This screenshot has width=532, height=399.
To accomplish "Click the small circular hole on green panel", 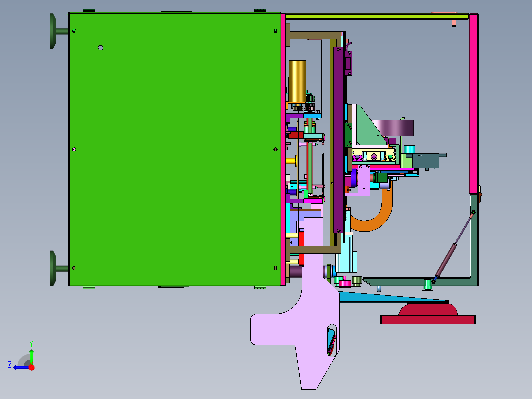I will pos(101,48).
